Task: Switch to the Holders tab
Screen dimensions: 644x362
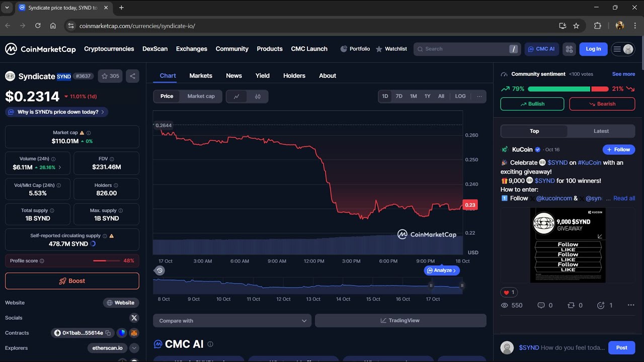Action: click(294, 76)
